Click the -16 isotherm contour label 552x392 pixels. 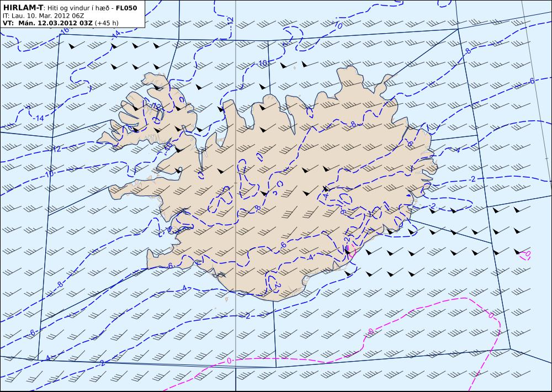coord(65,30)
